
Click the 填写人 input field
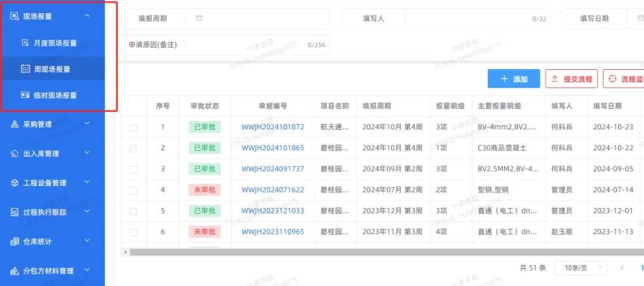(x=477, y=18)
